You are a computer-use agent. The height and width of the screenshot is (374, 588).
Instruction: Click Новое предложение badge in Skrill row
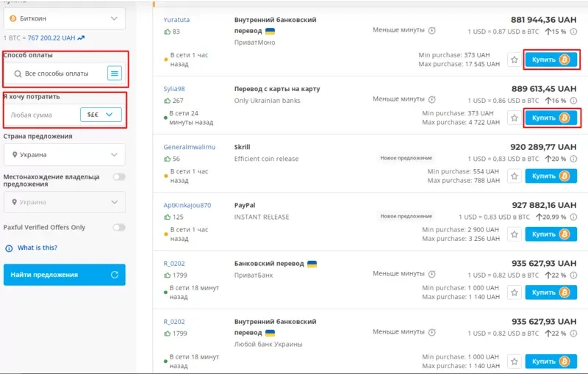406,158
